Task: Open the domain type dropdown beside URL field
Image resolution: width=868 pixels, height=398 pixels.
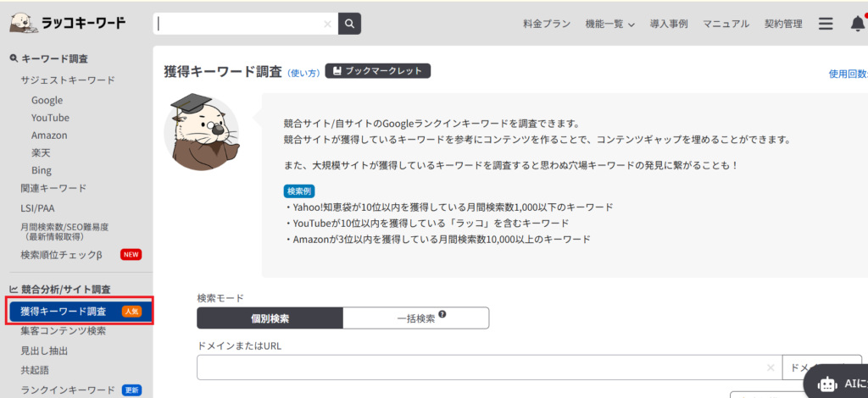Action: [x=821, y=368]
